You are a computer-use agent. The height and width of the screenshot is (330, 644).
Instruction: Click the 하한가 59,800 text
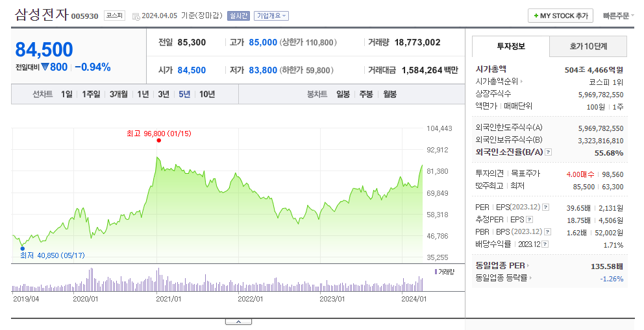point(306,70)
